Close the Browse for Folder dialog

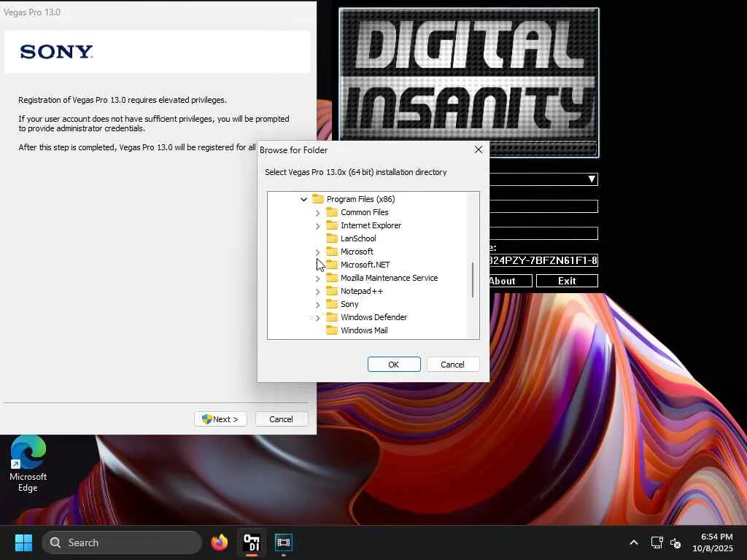point(479,149)
